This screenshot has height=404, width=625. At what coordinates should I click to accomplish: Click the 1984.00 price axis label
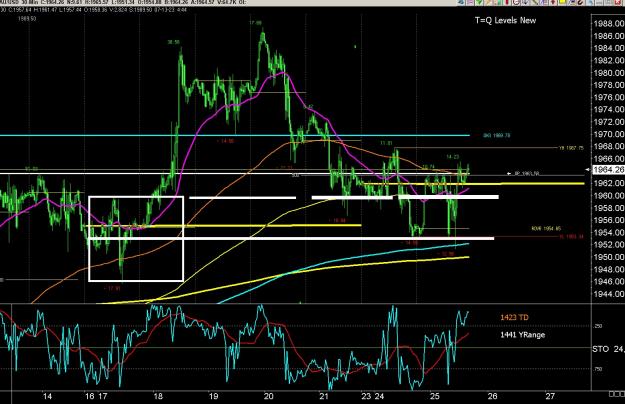pos(609,48)
